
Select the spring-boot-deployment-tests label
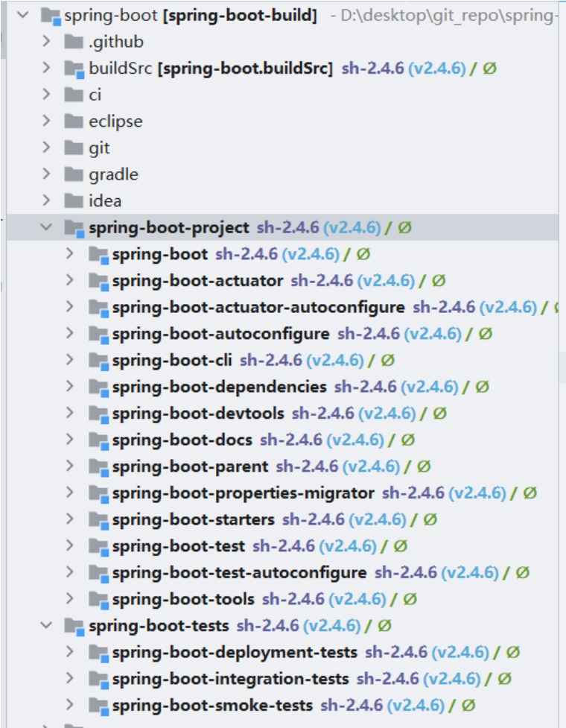point(235,652)
